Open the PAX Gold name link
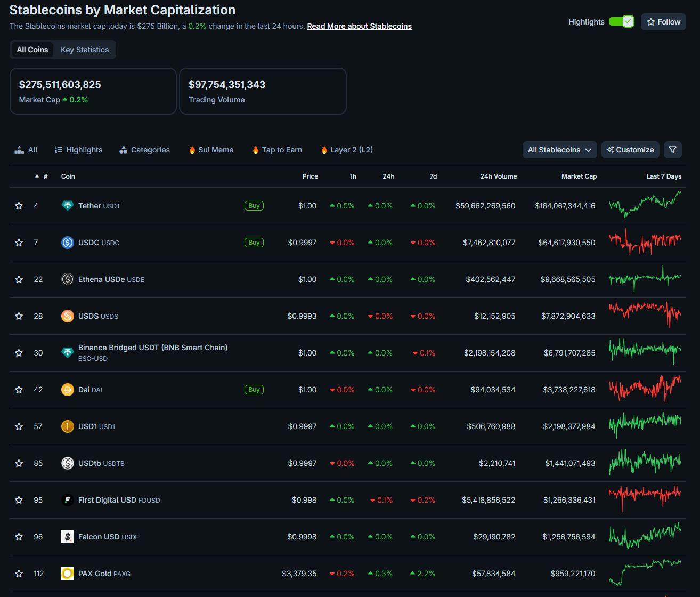This screenshot has width=700, height=597. pyautogui.click(x=104, y=574)
